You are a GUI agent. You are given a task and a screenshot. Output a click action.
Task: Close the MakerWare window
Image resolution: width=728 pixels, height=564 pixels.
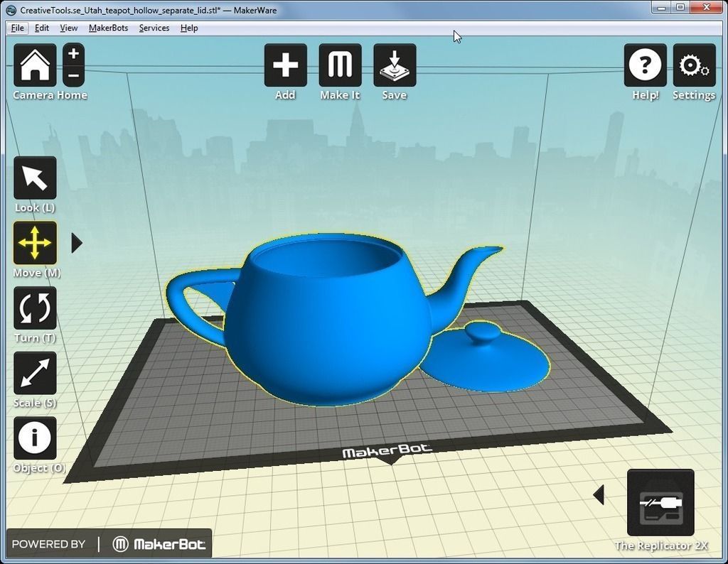707,7
